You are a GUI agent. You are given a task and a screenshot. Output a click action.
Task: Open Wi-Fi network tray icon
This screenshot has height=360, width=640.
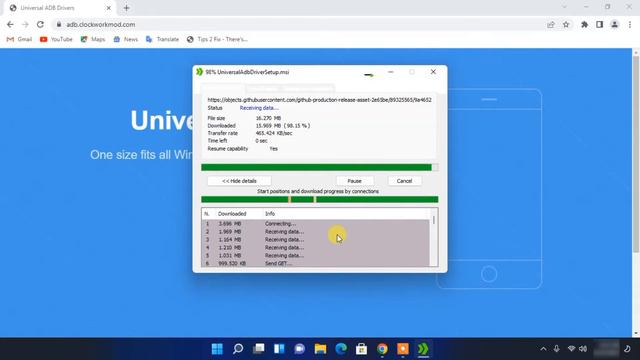coord(571,349)
